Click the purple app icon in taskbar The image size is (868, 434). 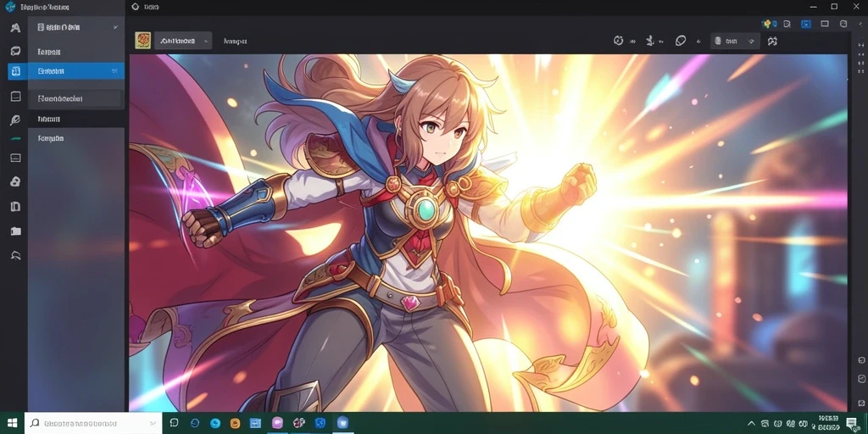(277, 423)
